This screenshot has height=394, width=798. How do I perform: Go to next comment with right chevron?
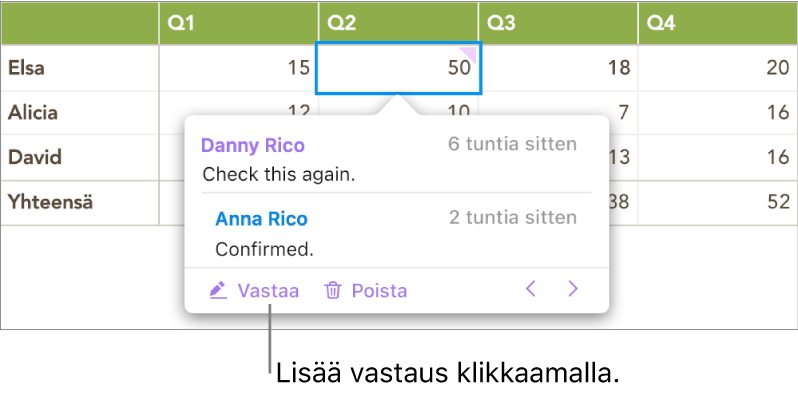pyautogui.click(x=573, y=290)
